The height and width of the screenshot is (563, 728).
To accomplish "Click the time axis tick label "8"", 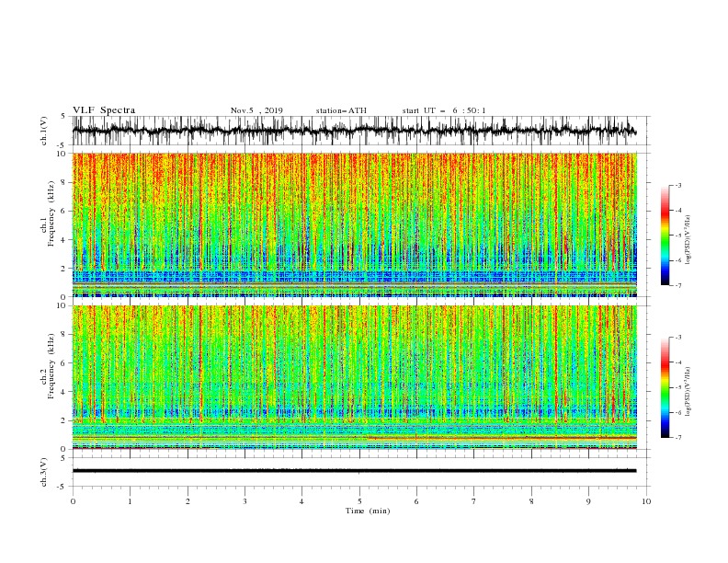I will 531,501.
